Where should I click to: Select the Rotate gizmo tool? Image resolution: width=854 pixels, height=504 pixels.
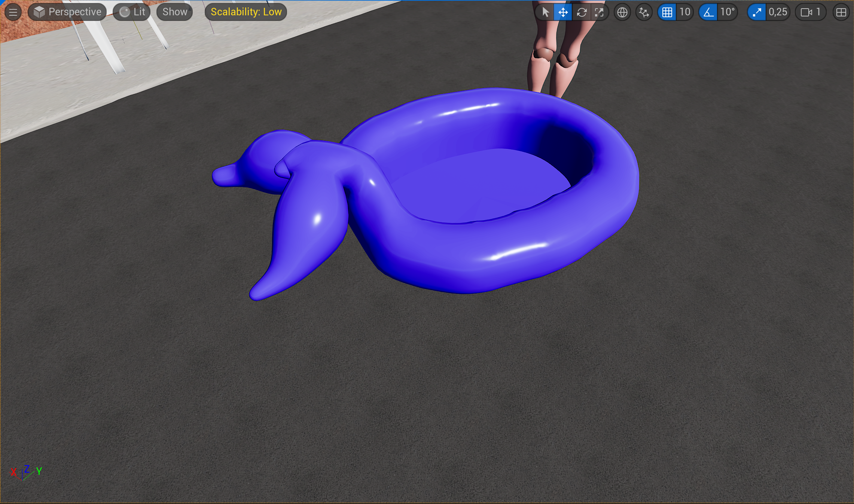pos(581,12)
